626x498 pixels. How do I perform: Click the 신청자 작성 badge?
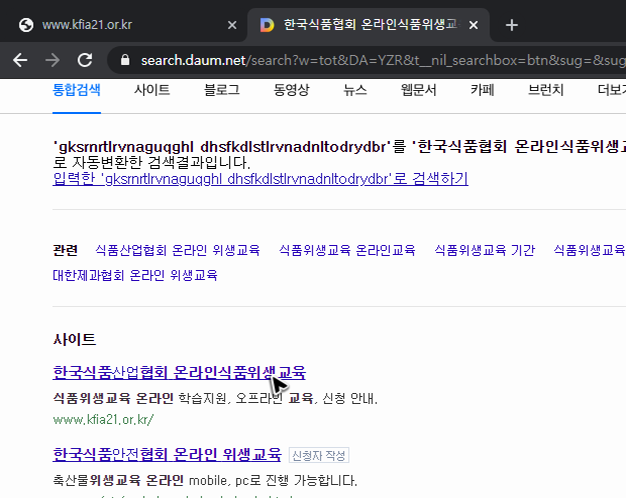(319, 455)
